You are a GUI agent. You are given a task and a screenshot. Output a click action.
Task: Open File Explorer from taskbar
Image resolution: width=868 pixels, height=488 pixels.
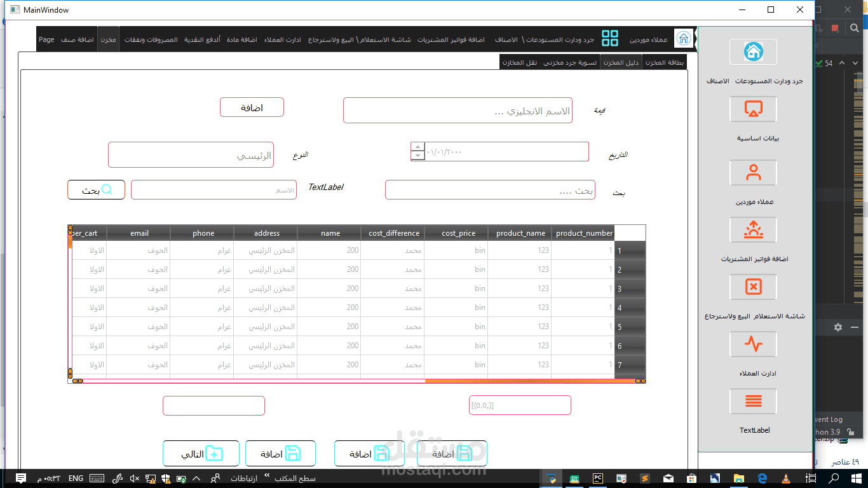pyautogui.click(x=739, y=478)
